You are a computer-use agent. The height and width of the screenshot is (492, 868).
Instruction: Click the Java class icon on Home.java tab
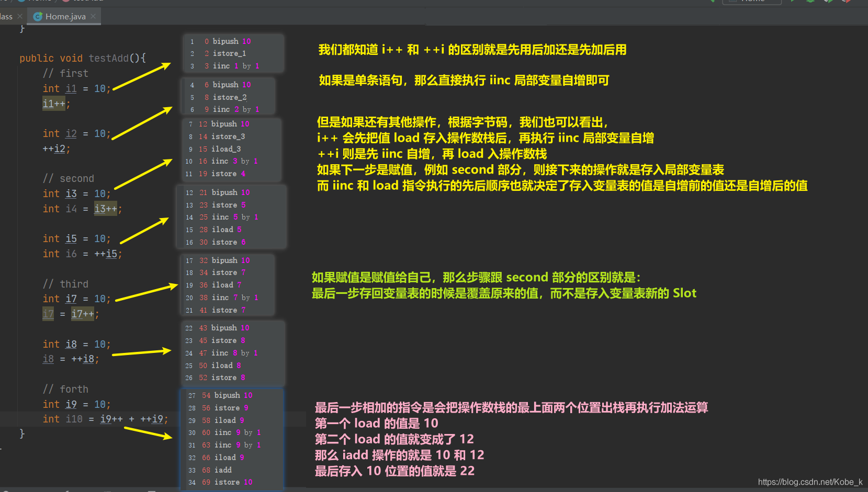(x=38, y=17)
